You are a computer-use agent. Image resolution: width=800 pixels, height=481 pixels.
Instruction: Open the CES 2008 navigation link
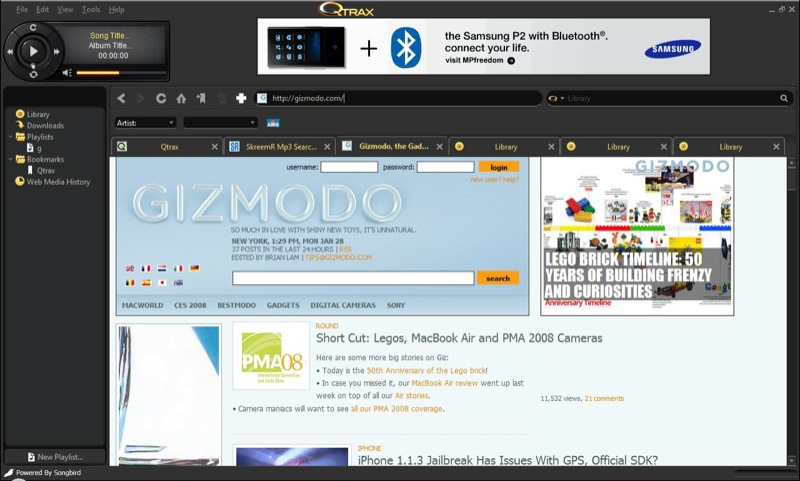click(190, 305)
